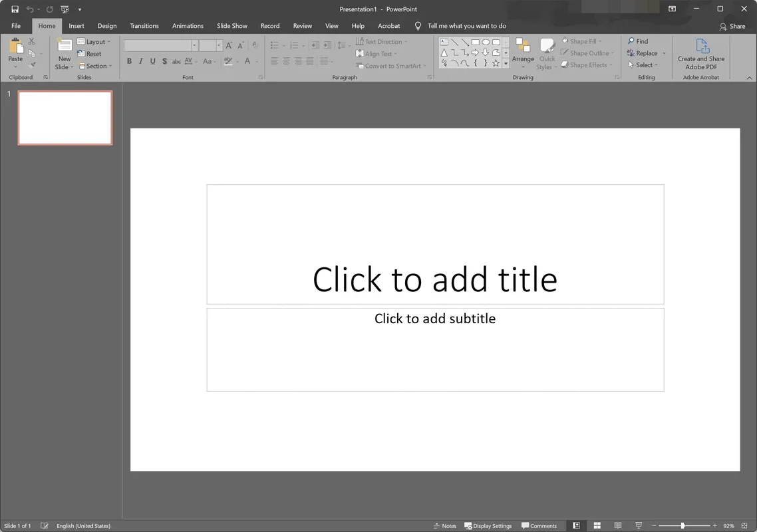
Task: Toggle italic formatting
Action: point(140,61)
